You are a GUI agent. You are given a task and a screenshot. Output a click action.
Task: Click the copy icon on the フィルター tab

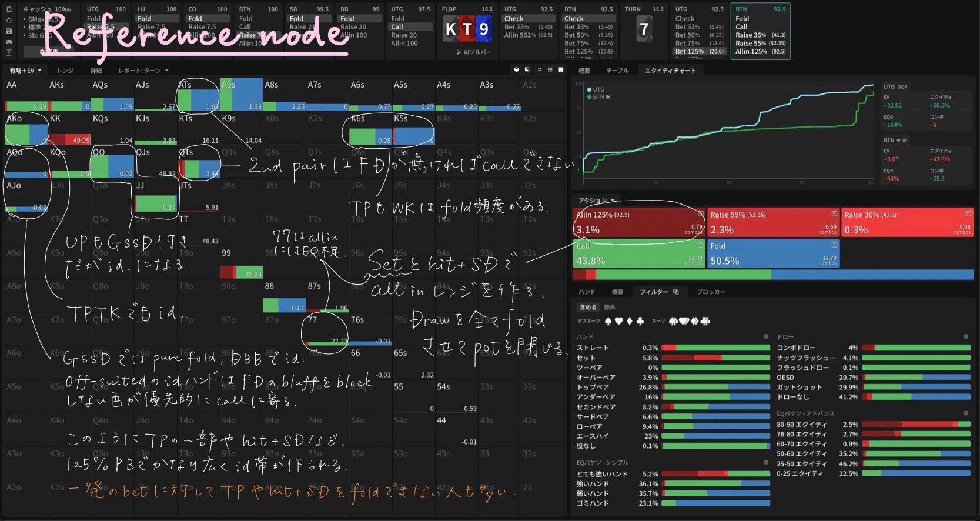click(x=676, y=292)
